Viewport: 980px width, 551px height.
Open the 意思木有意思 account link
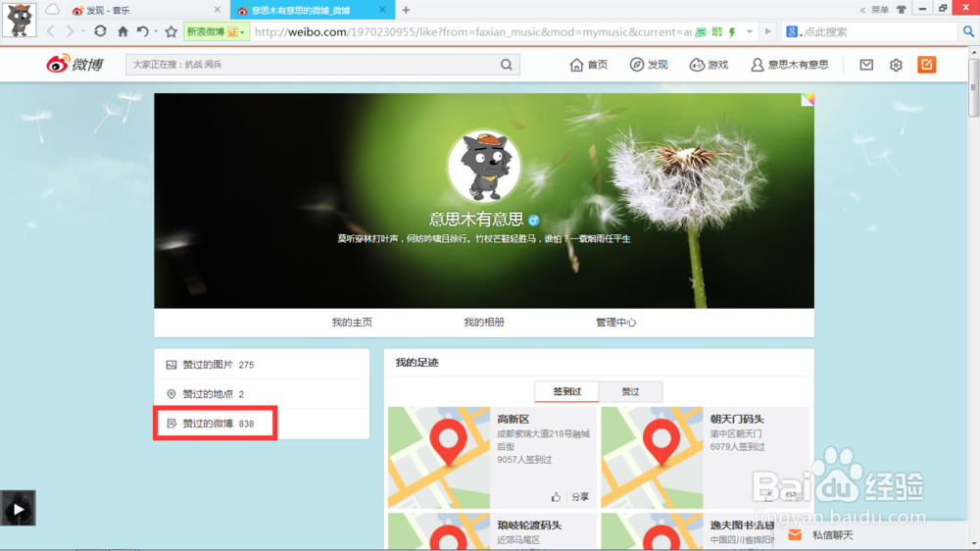tap(789, 65)
